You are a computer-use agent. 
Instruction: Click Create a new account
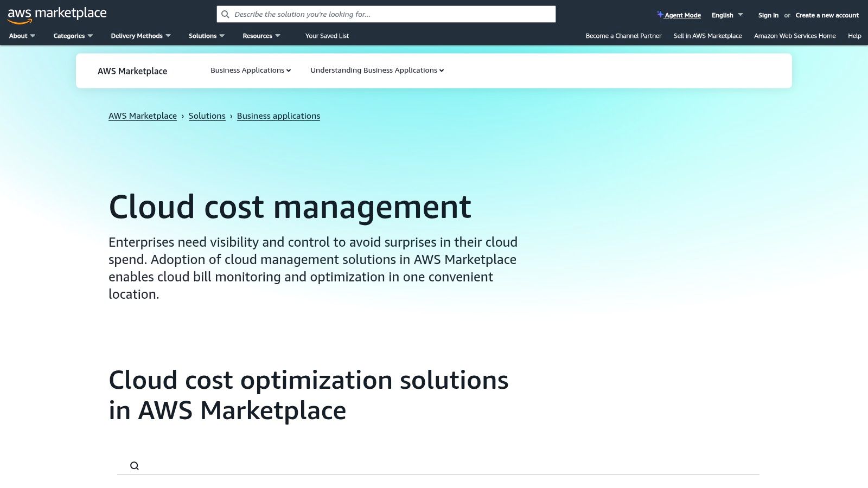coord(827,15)
